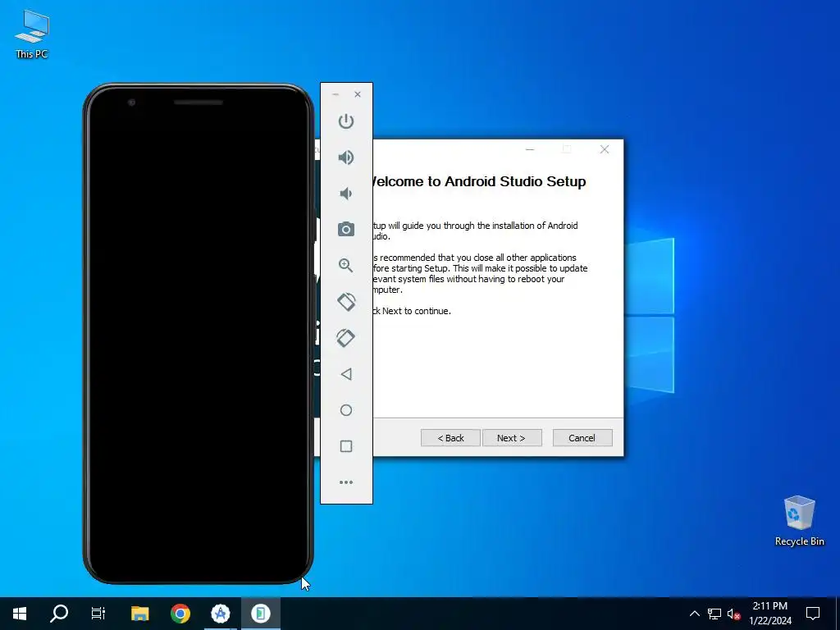The height and width of the screenshot is (630, 840).
Task: Open network status tray icon
Action: pyautogui.click(x=714, y=614)
